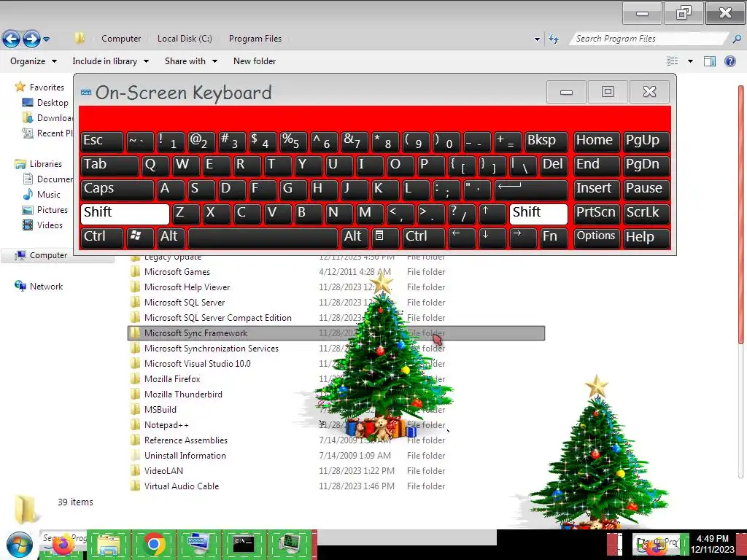Expand the address bar history dropdown
This screenshot has height=560, width=747.
pos(537,39)
